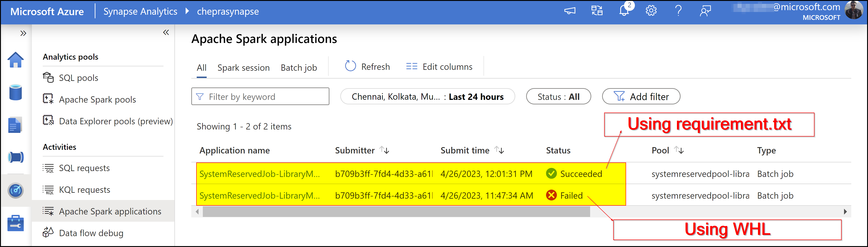Click the horizontal scrollbar thumb

point(396,212)
